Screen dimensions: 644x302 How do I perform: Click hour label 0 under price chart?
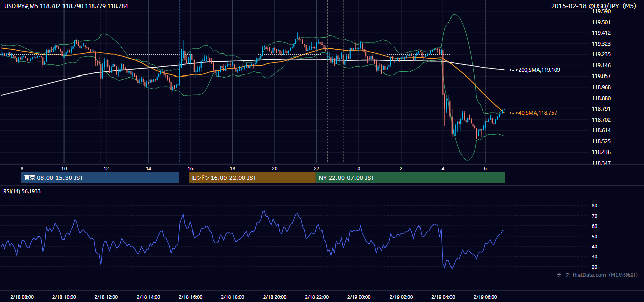pos(359,168)
